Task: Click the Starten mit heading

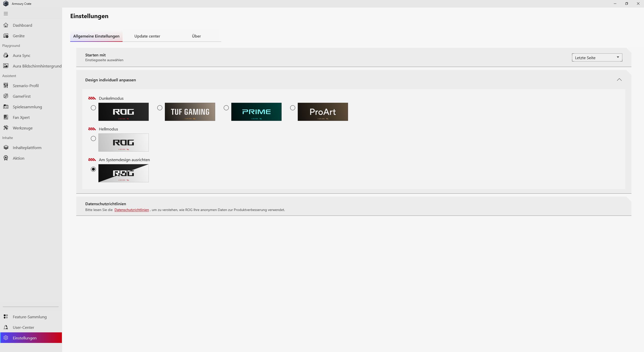Action: [95, 55]
